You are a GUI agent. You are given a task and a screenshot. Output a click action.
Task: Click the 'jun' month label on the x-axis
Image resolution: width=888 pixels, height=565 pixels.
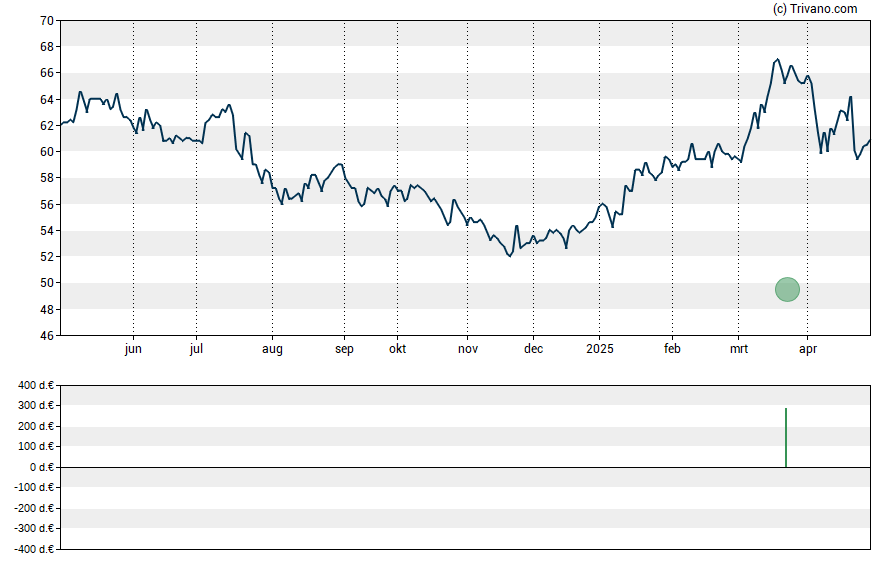tap(133, 349)
